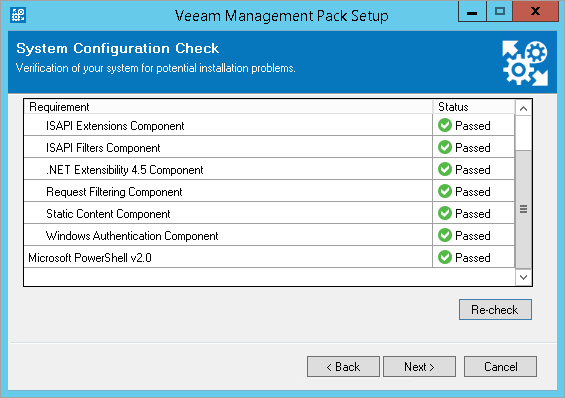Select the ISAPI Extensions Component row
Viewport: 565px width, 398px height.
[x=269, y=125]
